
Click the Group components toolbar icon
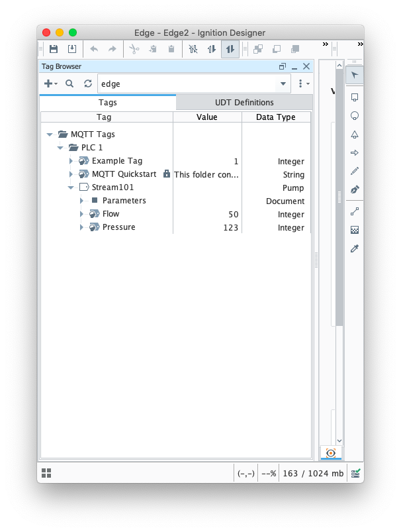[x=258, y=49]
